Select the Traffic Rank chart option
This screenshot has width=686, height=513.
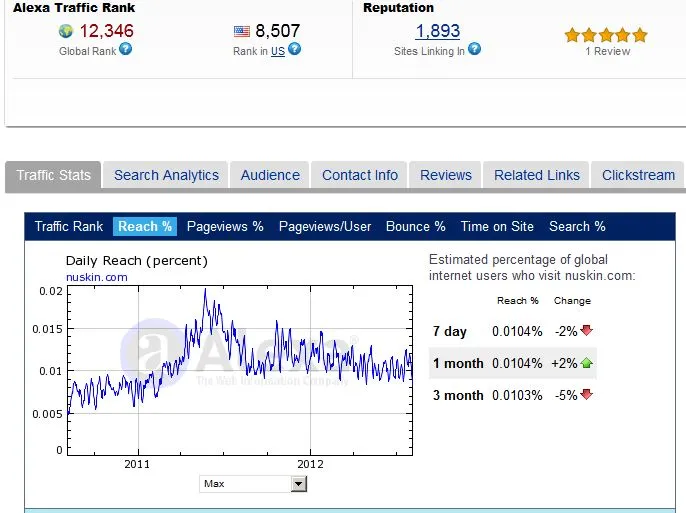69,227
